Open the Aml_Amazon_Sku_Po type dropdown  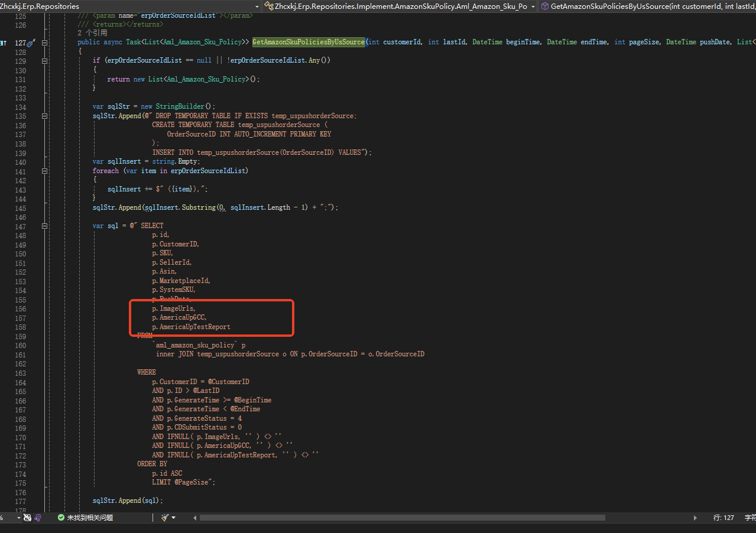point(400,6)
